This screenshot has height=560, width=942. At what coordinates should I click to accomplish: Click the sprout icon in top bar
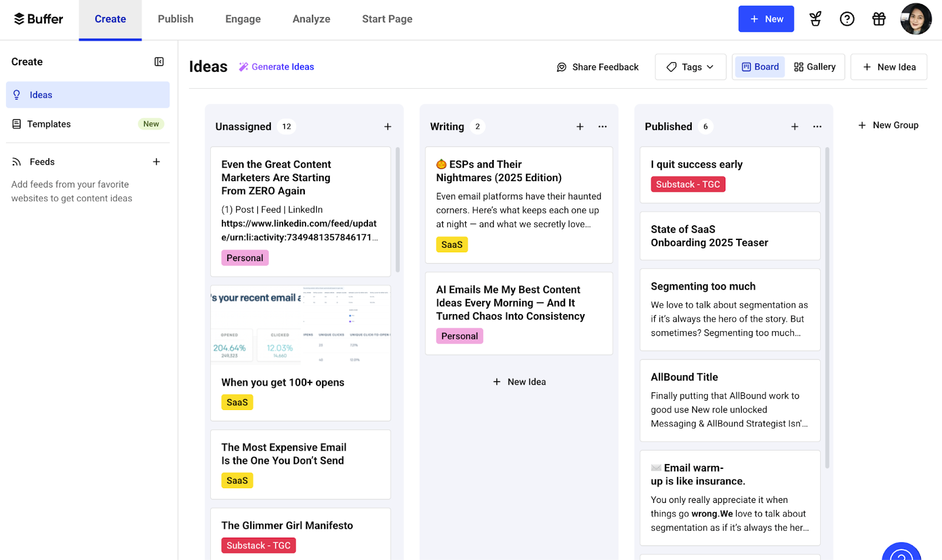[x=815, y=19]
